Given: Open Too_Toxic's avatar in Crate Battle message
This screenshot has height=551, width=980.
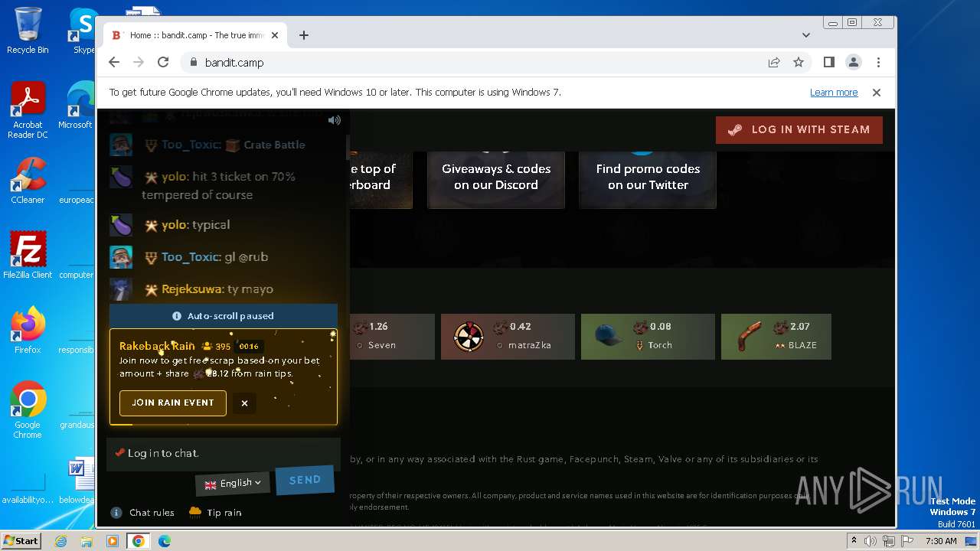Looking at the screenshot, I should [x=121, y=145].
